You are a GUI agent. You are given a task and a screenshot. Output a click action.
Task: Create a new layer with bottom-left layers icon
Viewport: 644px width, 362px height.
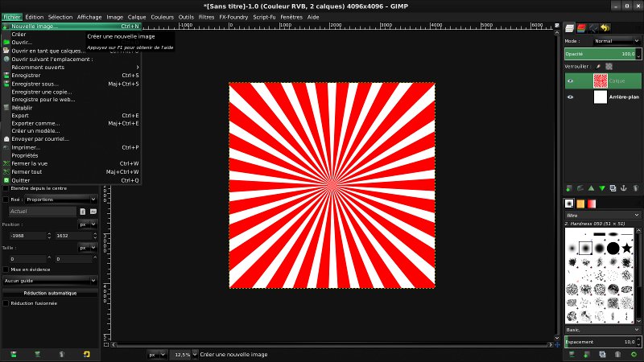click(x=569, y=188)
